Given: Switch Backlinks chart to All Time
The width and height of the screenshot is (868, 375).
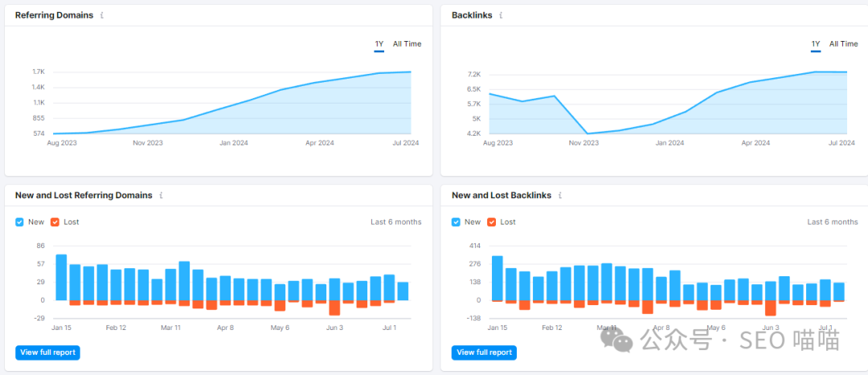Looking at the screenshot, I should click(843, 44).
